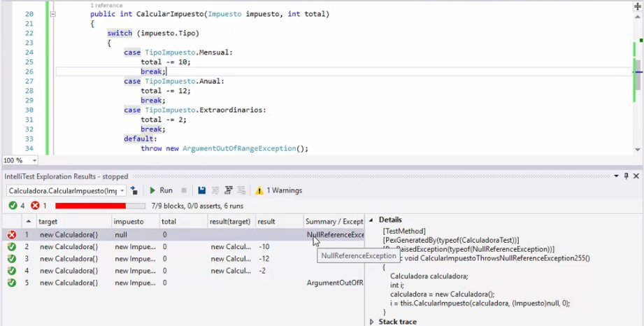644x326 pixels.
Task: Select row 2 green passed icon
Action: click(12, 247)
